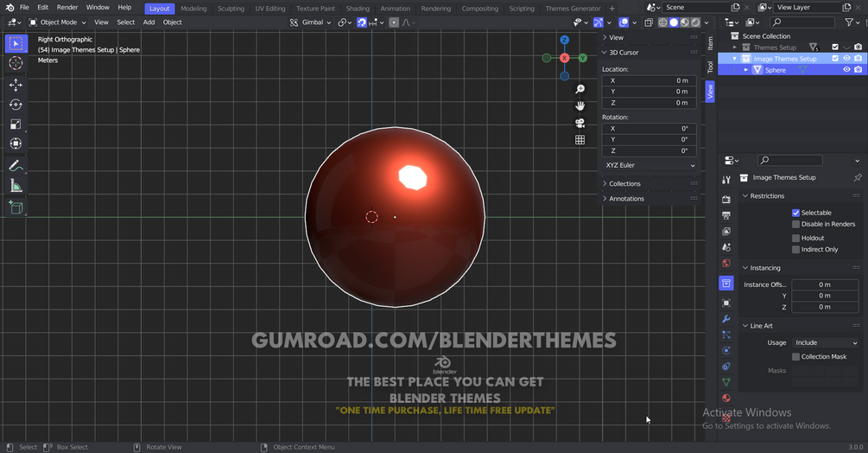Enable Disable in Renders checkbox

point(795,224)
